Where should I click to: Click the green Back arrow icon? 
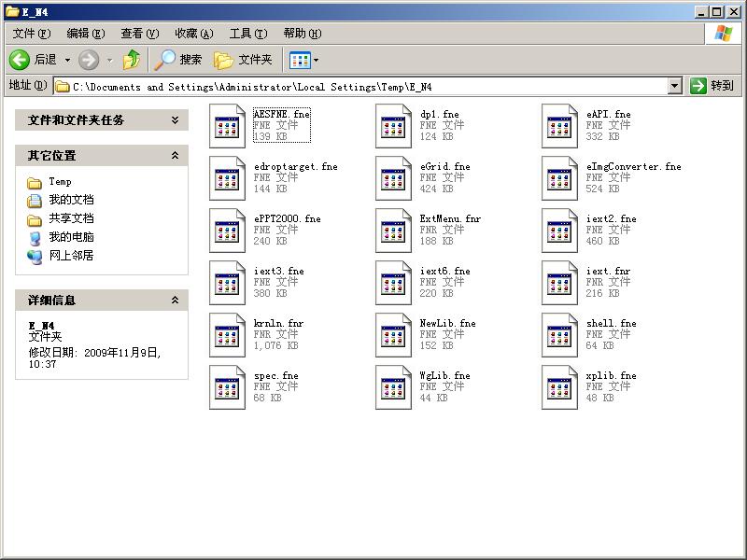[20, 60]
